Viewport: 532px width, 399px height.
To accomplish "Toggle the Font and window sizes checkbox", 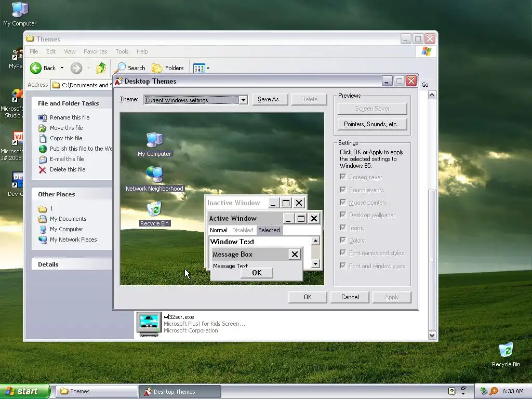I will point(343,265).
